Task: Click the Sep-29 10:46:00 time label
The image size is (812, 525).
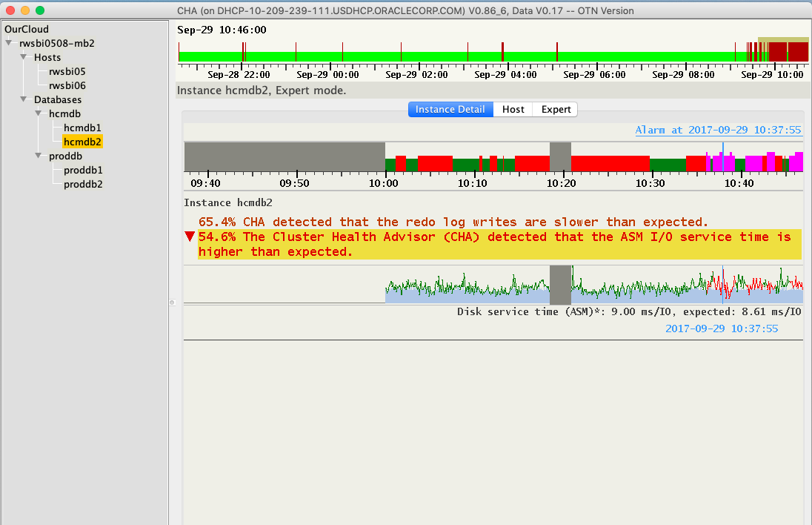Action: [x=222, y=30]
